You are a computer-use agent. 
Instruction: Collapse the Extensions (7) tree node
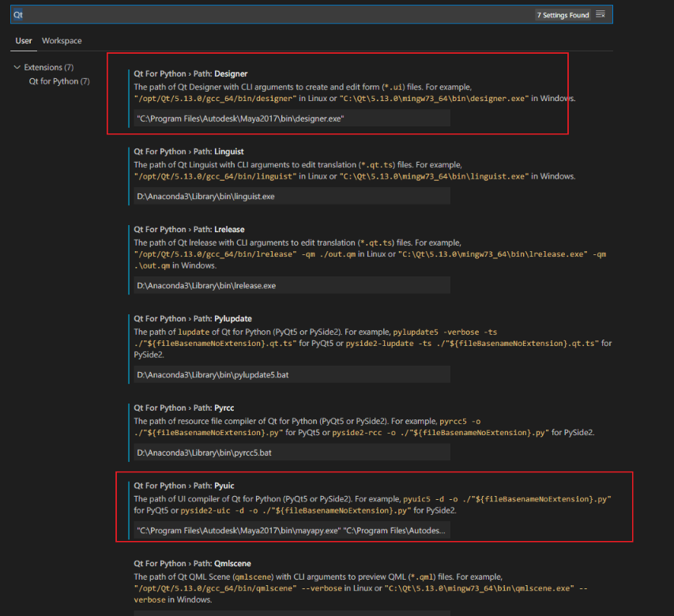point(43,67)
